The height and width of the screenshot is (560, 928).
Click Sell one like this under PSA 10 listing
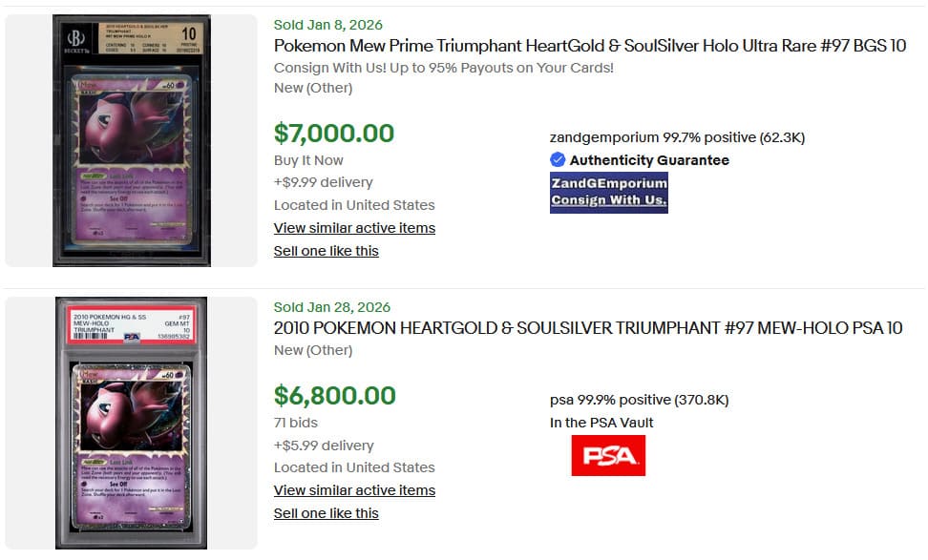coord(326,513)
